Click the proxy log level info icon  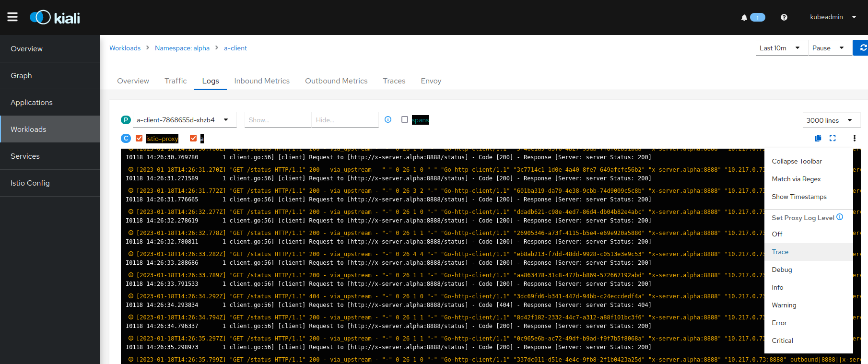pyautogui.click(x=840, y=217)
